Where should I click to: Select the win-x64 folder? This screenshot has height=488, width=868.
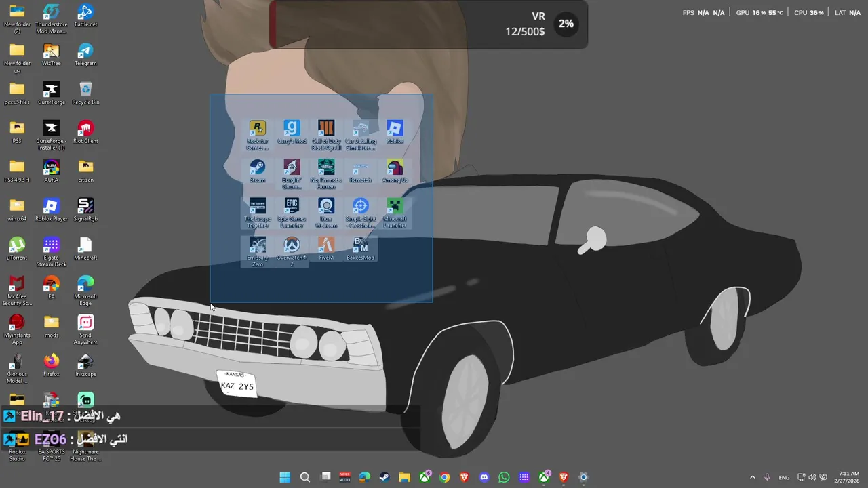17,209
